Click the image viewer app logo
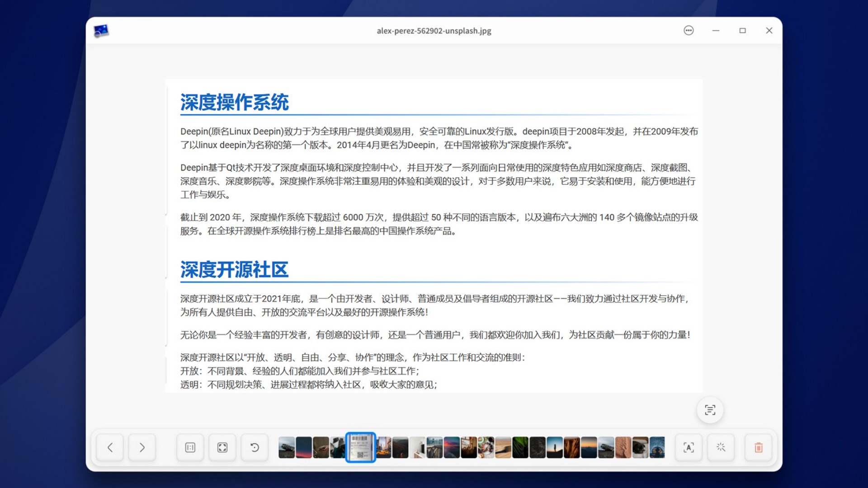The image size is (868, 488). click(101, 30)
